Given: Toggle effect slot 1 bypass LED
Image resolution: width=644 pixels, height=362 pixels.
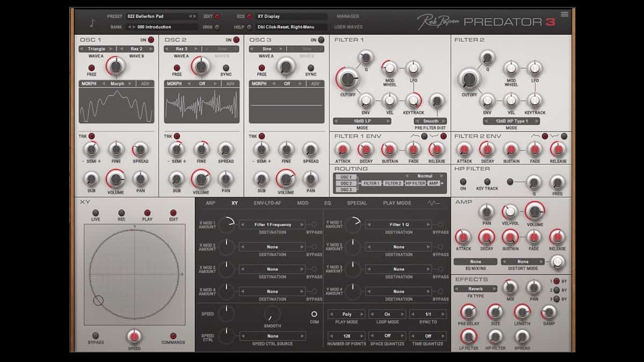Looking at the screenshot, I should [x=556, y=281].
